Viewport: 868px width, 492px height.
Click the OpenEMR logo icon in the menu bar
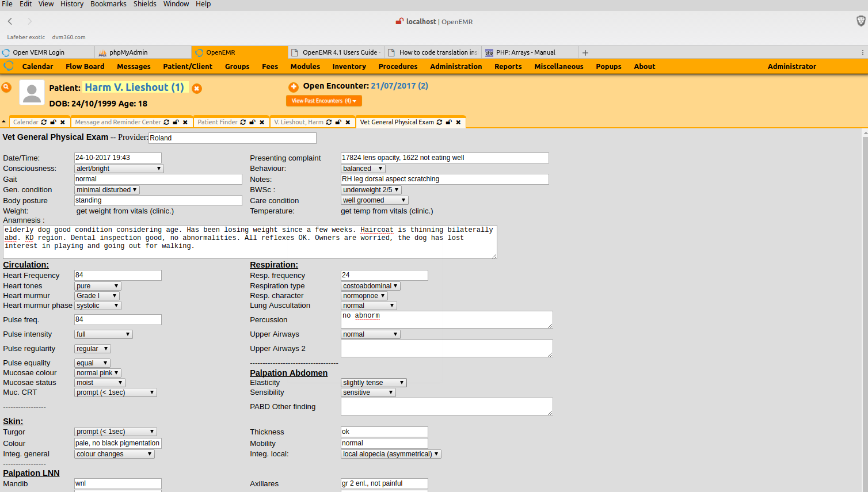coord(9,66)
